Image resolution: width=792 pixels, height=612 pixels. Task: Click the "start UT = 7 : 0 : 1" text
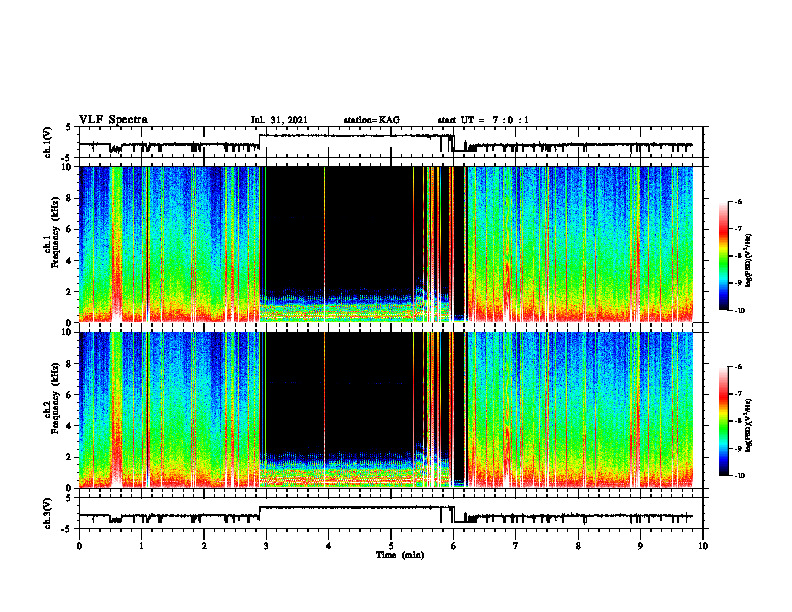(x=483, y=120)
